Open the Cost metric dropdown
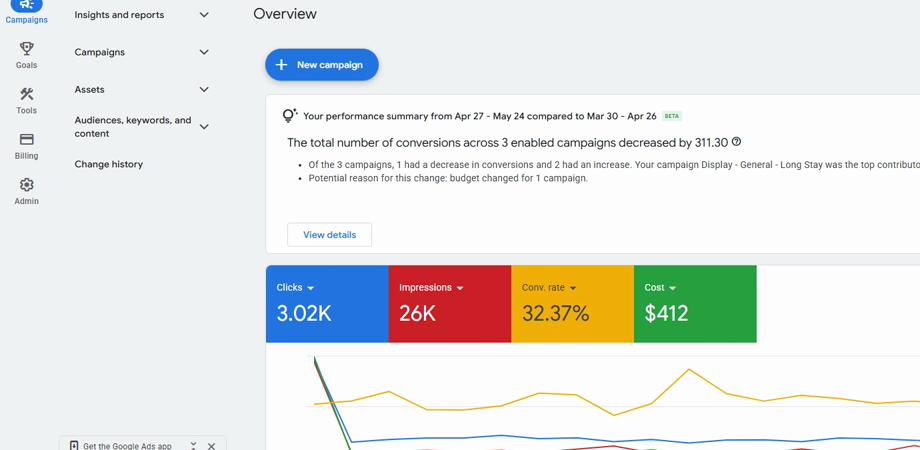This screenshot has height=450, width=920. (x=672, y=288)
